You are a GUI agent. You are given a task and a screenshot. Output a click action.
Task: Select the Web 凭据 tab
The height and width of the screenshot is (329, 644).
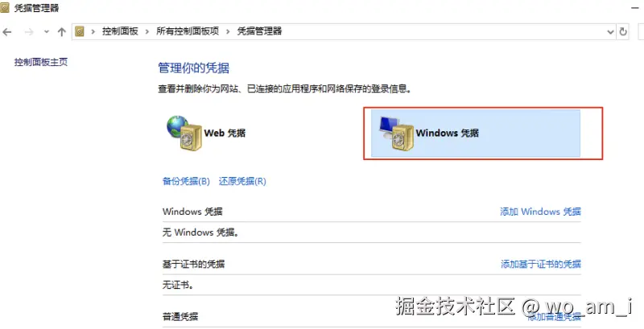[206, 133]
